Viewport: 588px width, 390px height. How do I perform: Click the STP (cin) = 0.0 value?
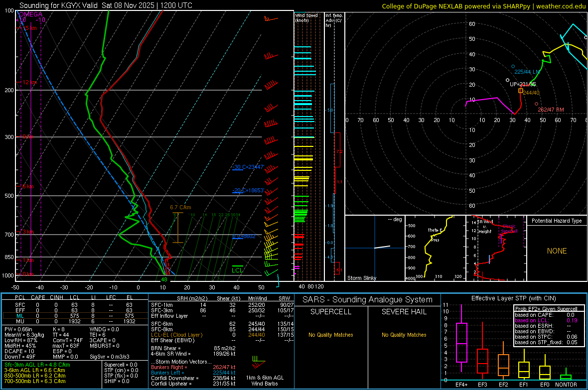click(121, 370)
